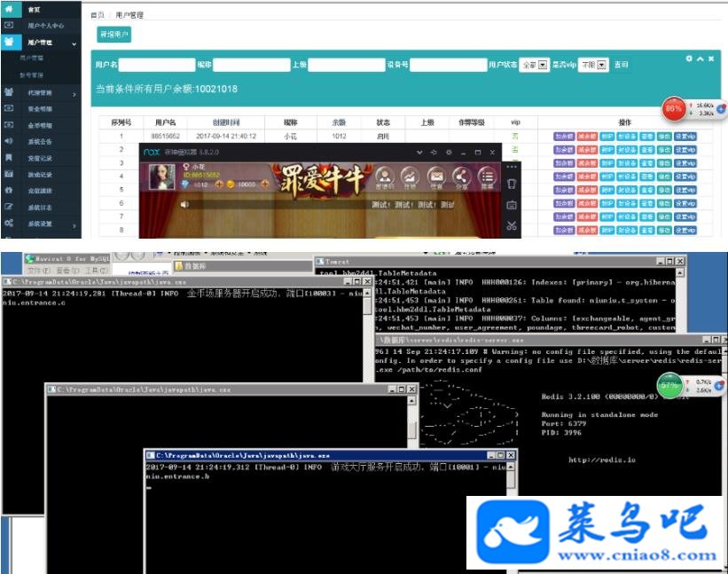Click the plus beside the diamond count

tap(219, 185)
